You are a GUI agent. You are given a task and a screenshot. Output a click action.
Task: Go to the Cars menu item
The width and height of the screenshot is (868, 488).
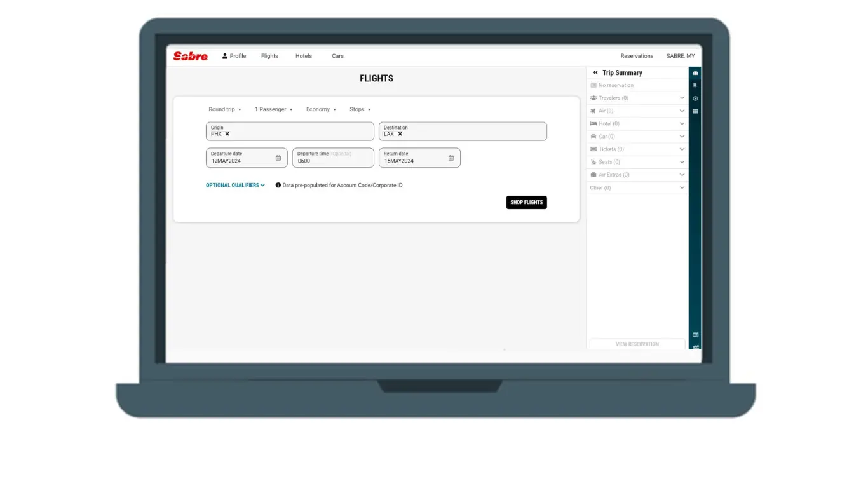[337, 56]
